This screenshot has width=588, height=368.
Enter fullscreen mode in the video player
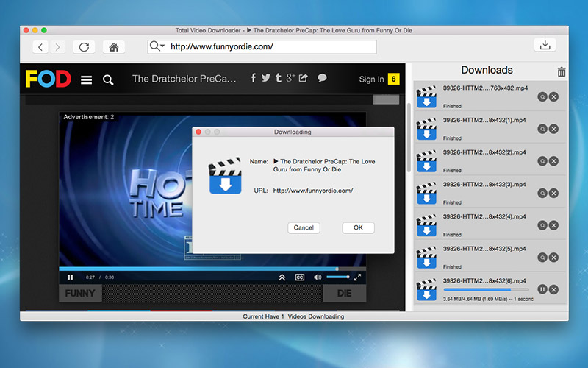coord(357,277)
